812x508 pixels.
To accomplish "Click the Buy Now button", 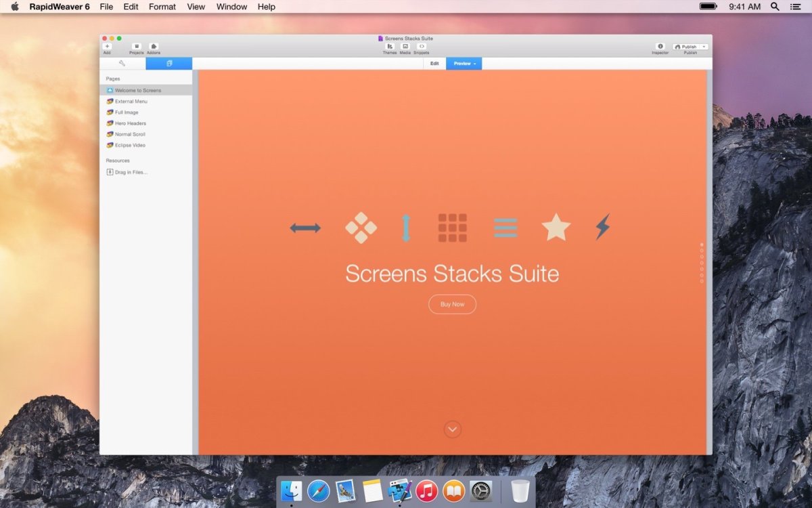I will pyautogui.click(x=452, y=304).
